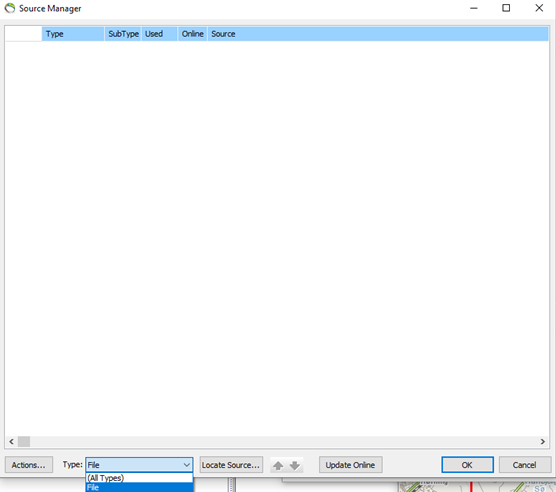Maximize the Source Manager window

(x=506, y=8)
